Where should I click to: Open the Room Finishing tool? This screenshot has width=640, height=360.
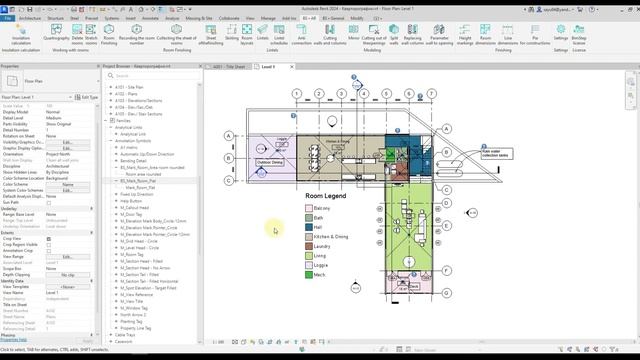[x=109, y=34]
